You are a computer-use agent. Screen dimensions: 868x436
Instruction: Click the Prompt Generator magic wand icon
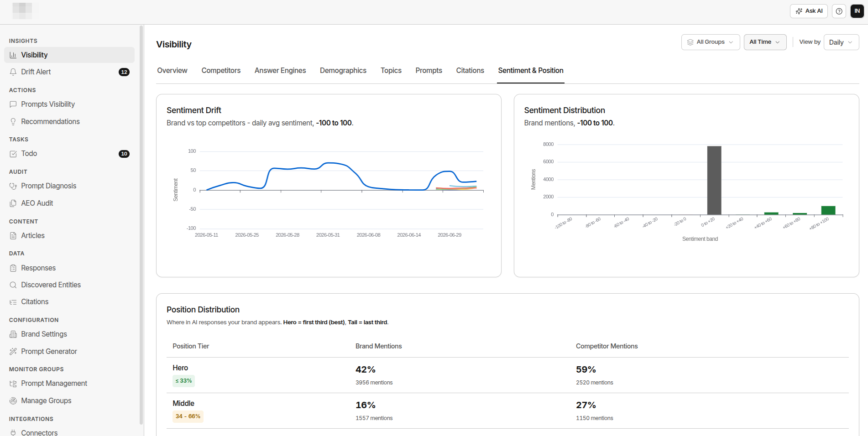tap(13, 352)
